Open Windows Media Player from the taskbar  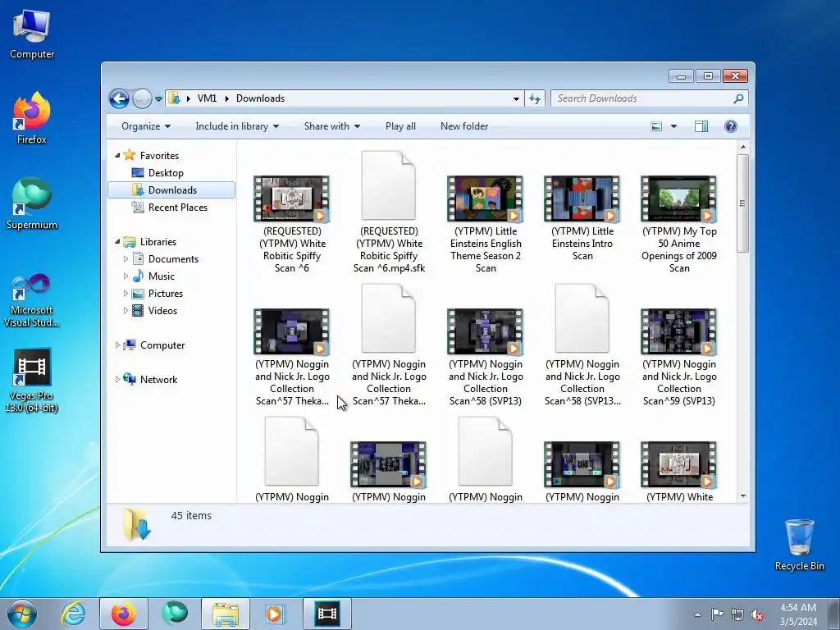point(276,614)
